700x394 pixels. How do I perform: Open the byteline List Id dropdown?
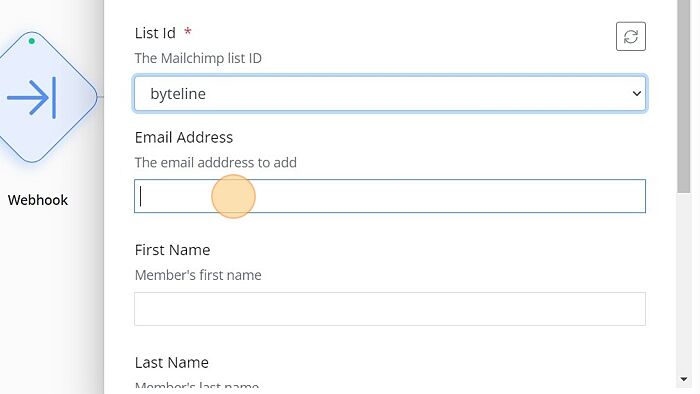coord(390,93)
